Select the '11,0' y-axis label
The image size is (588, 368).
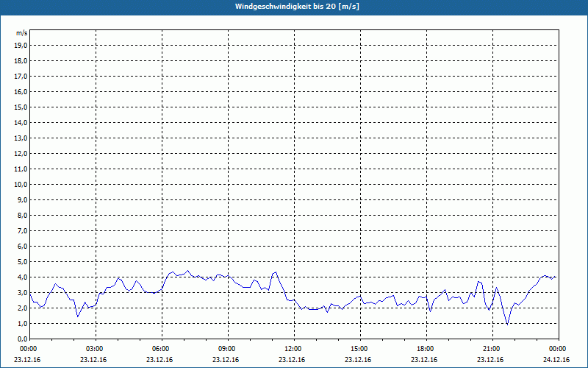click(21, 169)
